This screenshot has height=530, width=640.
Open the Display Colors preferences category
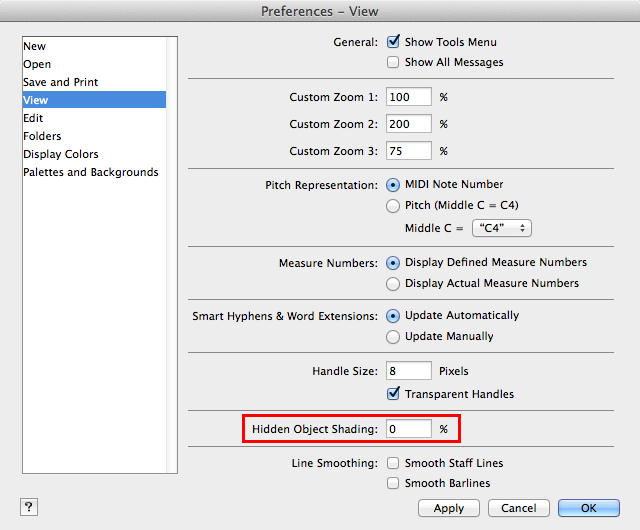[x=61, y=154]
